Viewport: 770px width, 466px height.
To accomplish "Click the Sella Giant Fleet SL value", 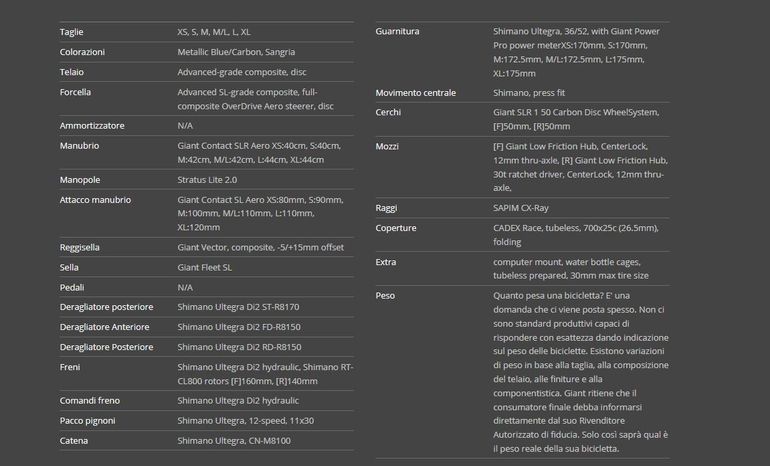I will point(204,268).
